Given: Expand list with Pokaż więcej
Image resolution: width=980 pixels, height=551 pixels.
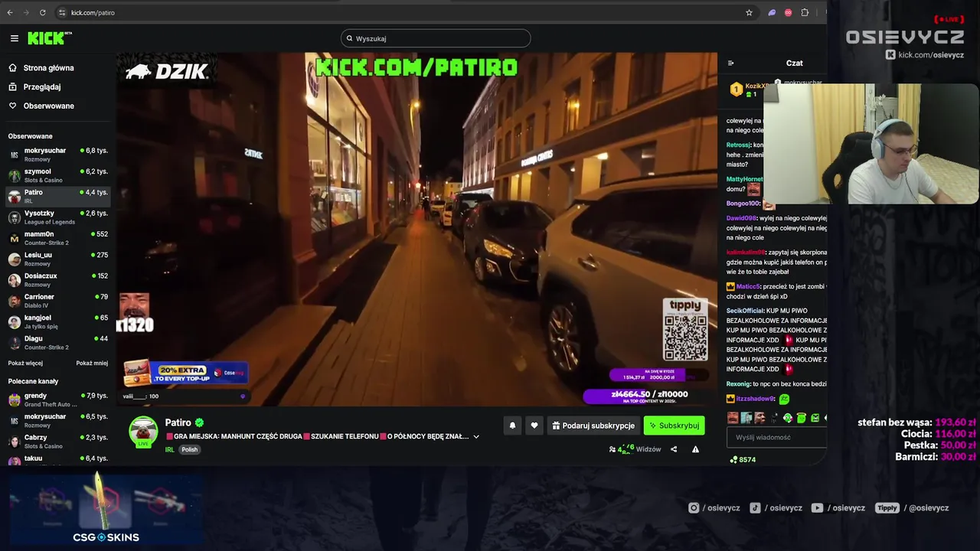Looking at the screenshot, I should pyautogui.click(x=25, y=364).
